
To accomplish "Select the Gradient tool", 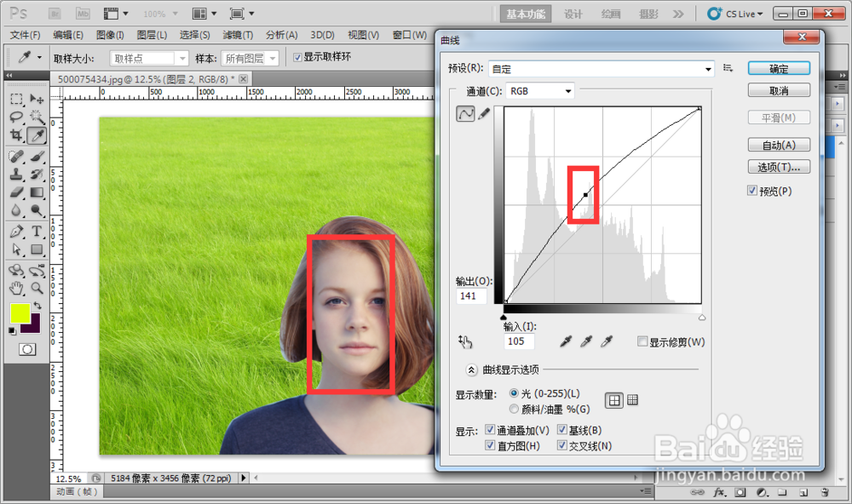I will coord(37,192).
